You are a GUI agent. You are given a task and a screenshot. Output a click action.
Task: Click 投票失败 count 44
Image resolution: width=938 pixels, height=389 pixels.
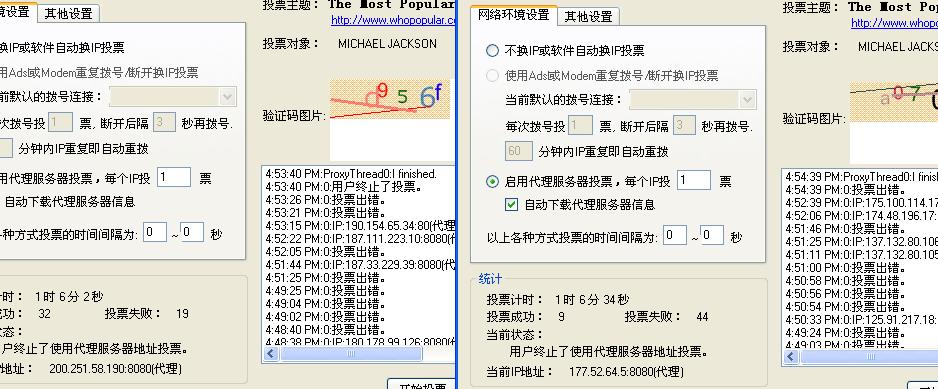click(x=702, y=317)
